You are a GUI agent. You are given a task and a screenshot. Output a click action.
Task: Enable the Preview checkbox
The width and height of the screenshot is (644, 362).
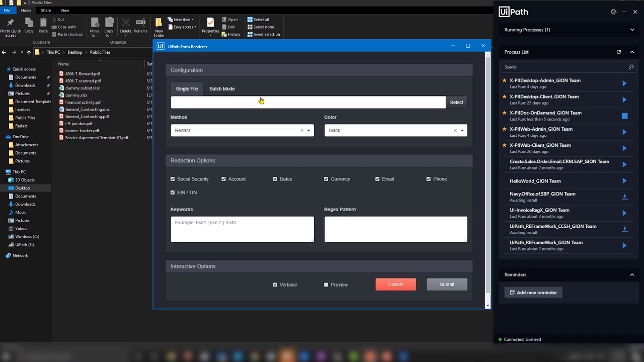tap(326, 285)
